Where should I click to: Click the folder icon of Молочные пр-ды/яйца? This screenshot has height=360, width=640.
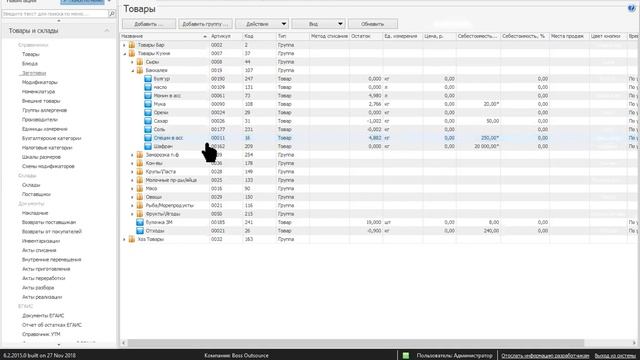[140, 180]
